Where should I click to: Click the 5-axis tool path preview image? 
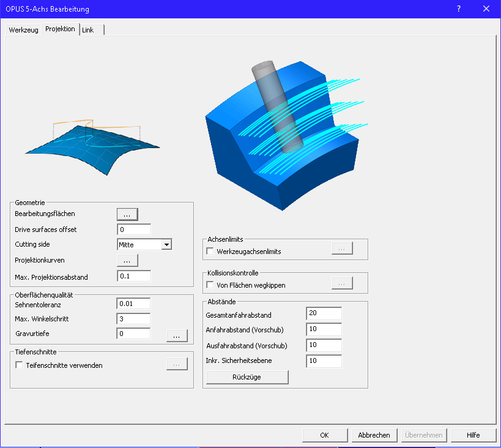pyautogui.click(x=287, y=135)
